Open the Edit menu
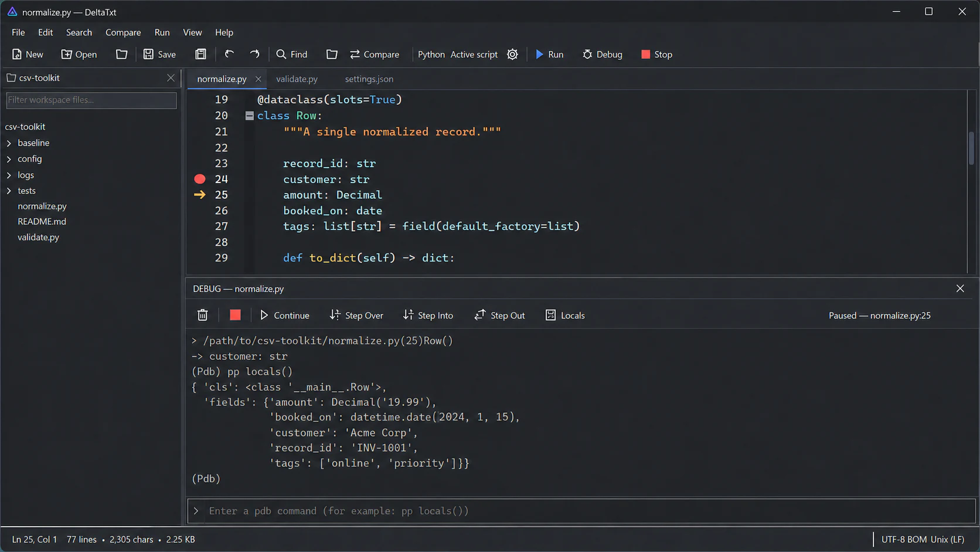This screenshot has width=980, height=552. (x=45, y=32)
